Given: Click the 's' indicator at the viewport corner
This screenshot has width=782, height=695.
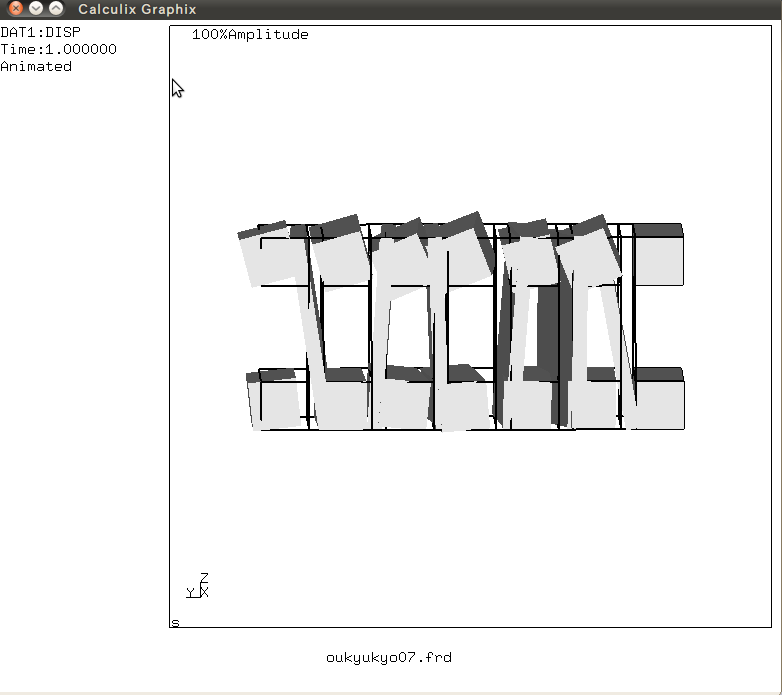Looking at the screenshot, I should pyautogui.click(x=175, y=623).
